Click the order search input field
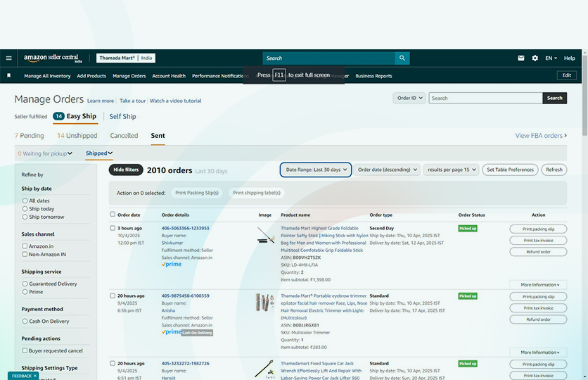Image resolution: width=588 pixels, height=380 pixels. coord(485,98)
